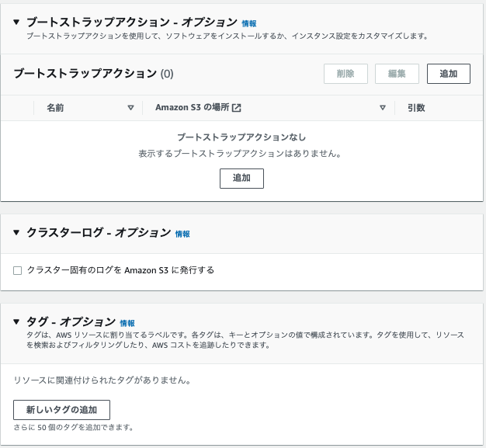Open 情報 link beside タグ heading
This screenshot has width=486, height=448.
point(127,323)
